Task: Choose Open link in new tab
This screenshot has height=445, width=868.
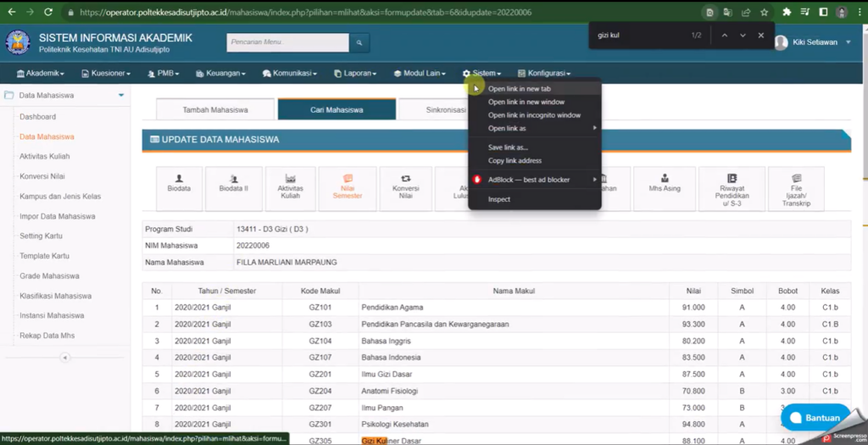Action: coord(520,89)
